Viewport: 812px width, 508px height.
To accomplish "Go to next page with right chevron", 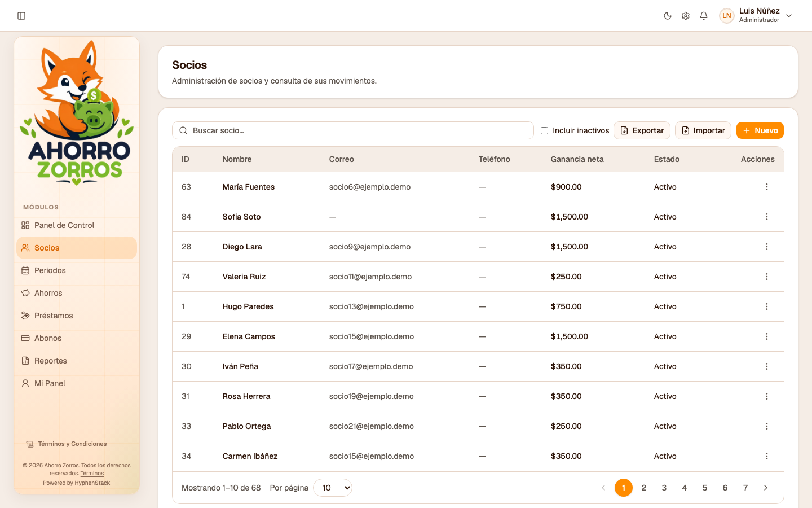I will 766,488.
